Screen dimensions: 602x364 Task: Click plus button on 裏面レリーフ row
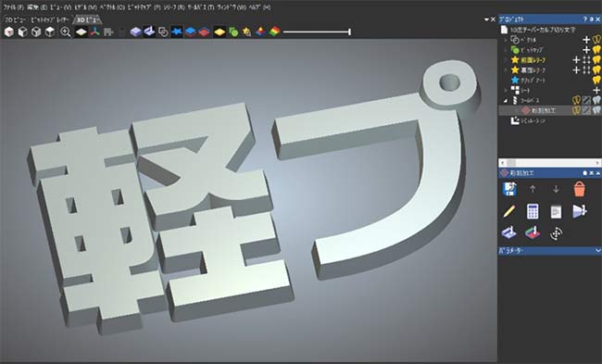[576, 69]
